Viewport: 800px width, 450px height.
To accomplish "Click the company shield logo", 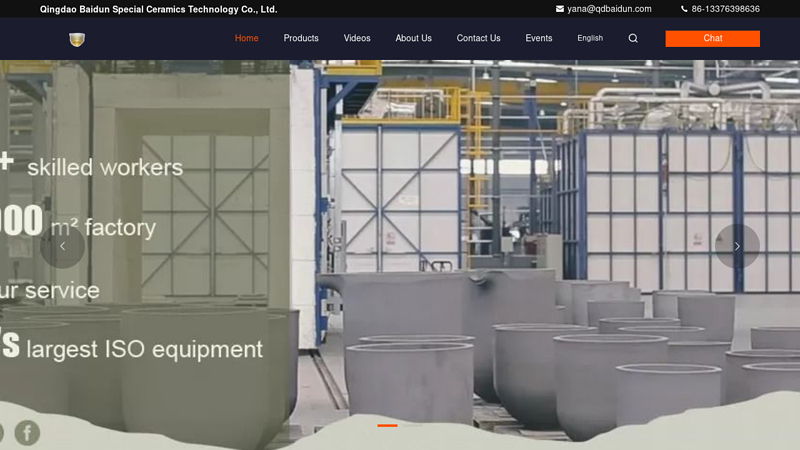I will (77, 39).
